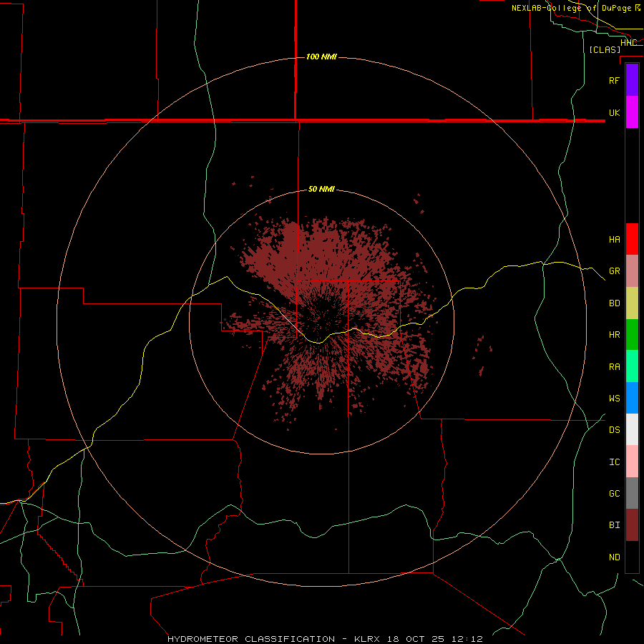Click the dark red BI legend swatch
The height and width of the screenshot is (644, 644).
[x=632, y=525]
